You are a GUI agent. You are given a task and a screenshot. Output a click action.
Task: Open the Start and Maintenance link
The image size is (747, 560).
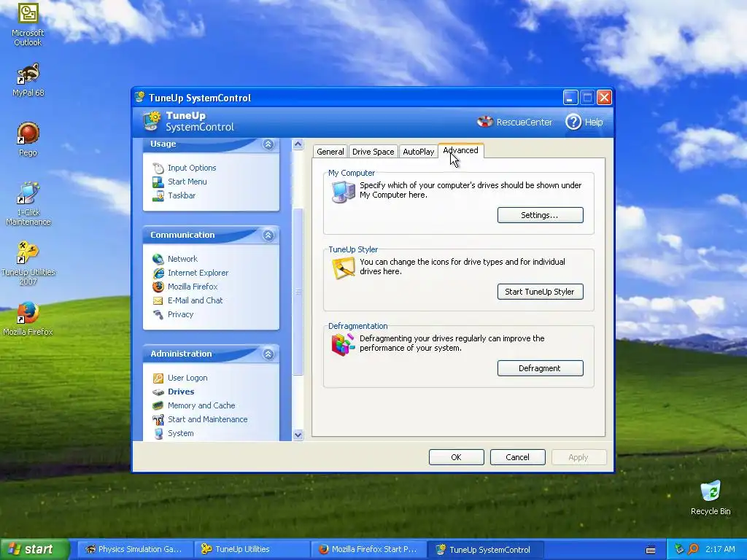[208, 419]
